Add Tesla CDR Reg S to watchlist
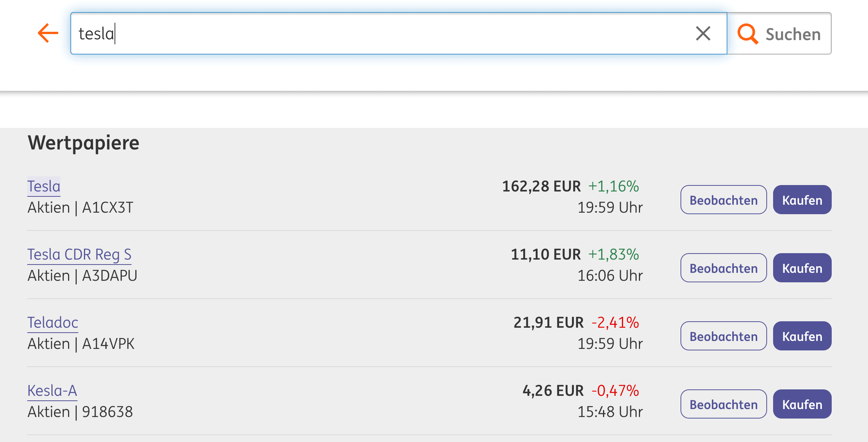This screenshot has width=868, height=442. [x=724, y=268]
